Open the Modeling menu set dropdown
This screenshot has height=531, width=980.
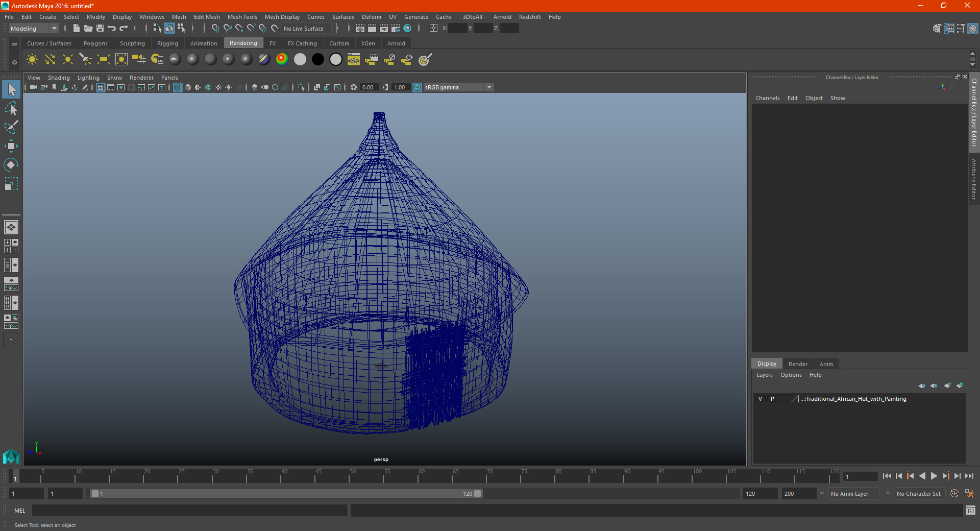point(34,29)
